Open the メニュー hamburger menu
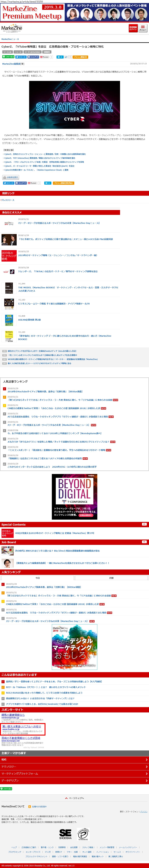The width and height of the screenshot is (149, 868). pyautogui.click(x=143, y=28)
